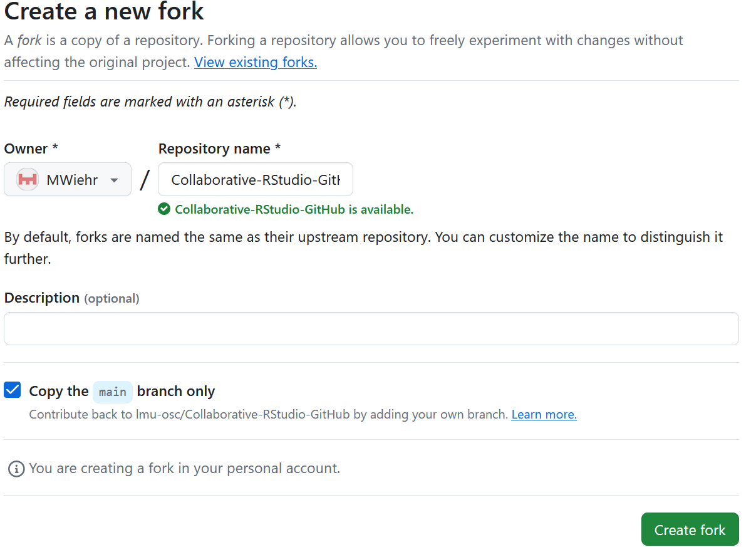
Task: Select the main branch badge
Action: click(x=113, y=391)
